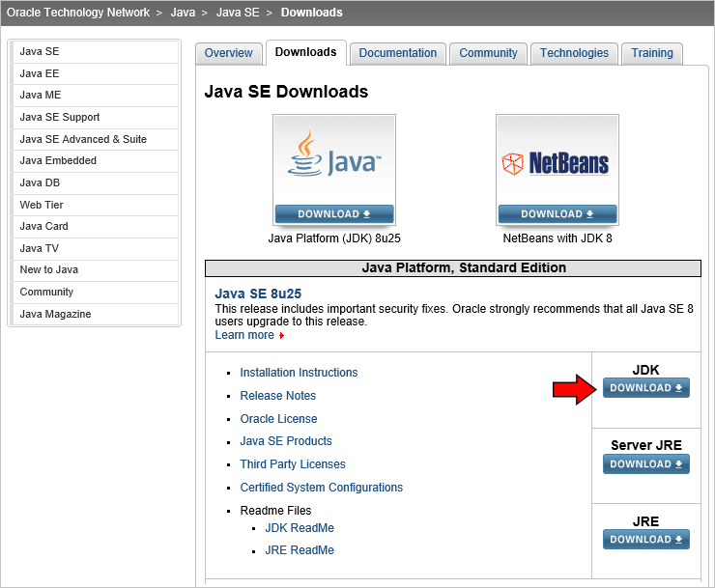Click 'Java Platform, Standard Edition' header bar

(x=453, y=268)
